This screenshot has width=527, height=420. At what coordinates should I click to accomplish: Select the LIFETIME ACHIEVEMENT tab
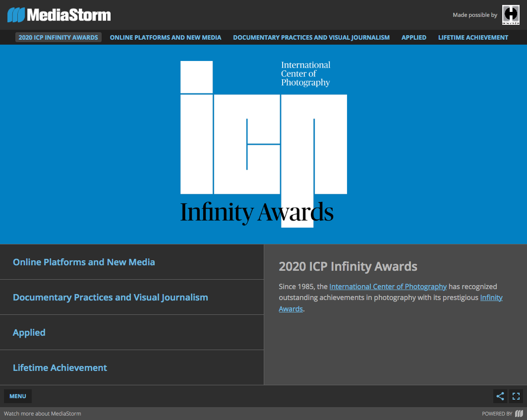point(473,37)
